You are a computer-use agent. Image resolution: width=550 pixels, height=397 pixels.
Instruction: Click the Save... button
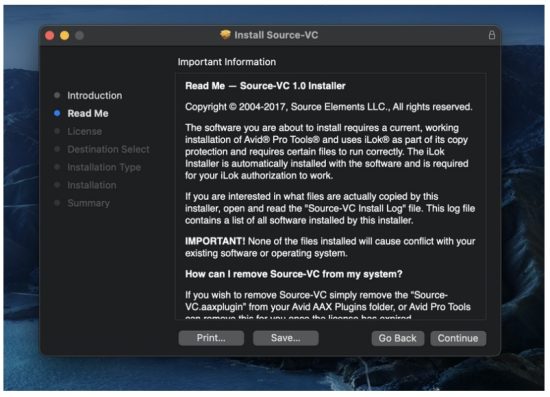coord(286,338)
